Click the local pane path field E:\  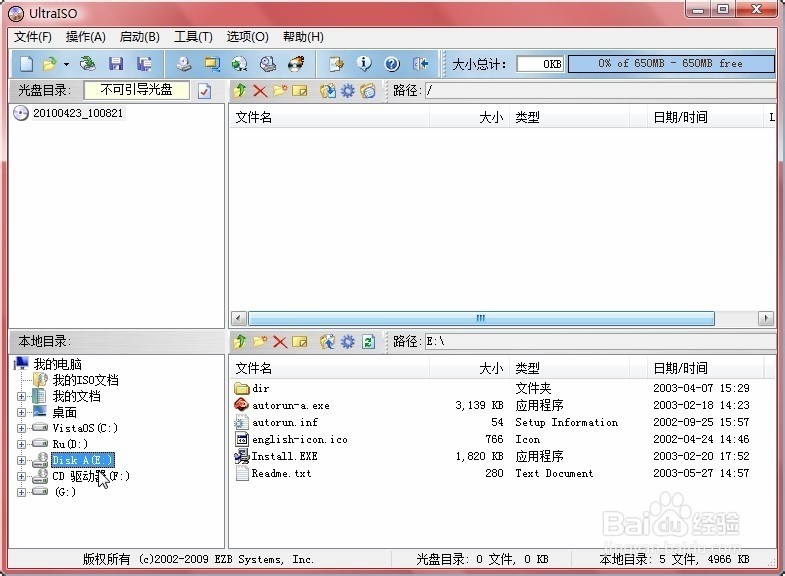pos(600,342)
